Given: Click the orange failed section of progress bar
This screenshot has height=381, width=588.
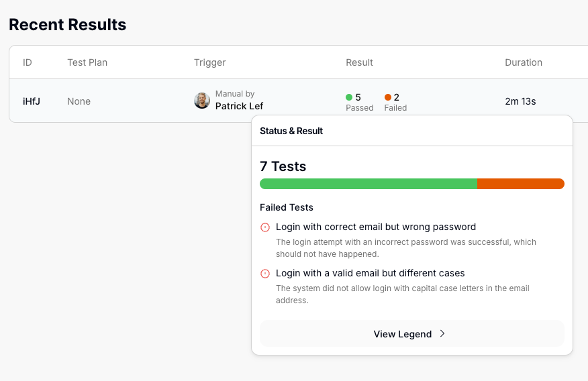Looking at the screenshot, I should [x=520, y=184].
